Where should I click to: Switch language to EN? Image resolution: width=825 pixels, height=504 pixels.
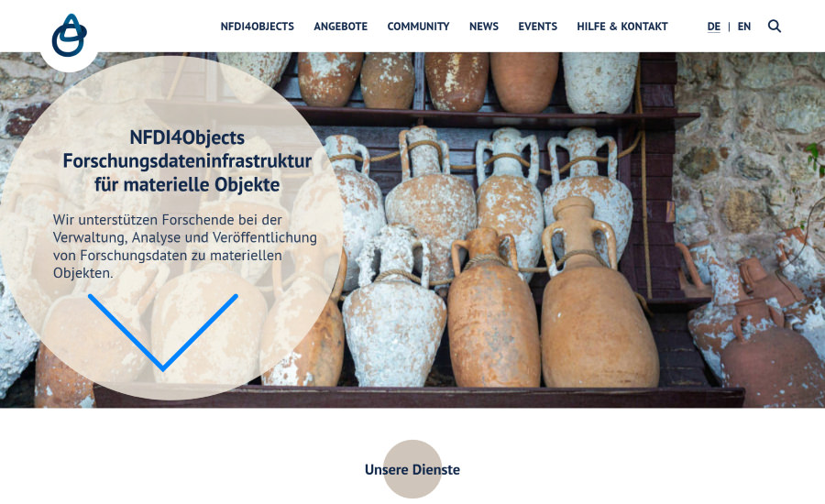tap(744, 27)
